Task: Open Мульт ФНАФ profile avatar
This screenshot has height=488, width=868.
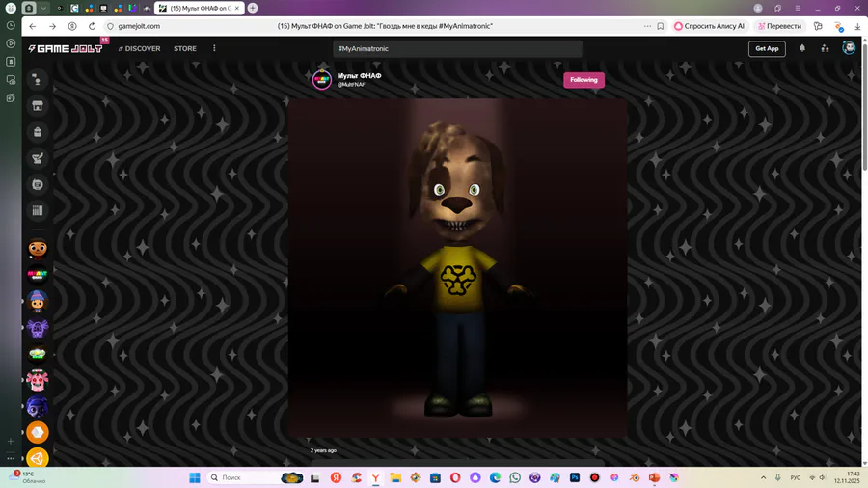Action: tap(321, 80)
